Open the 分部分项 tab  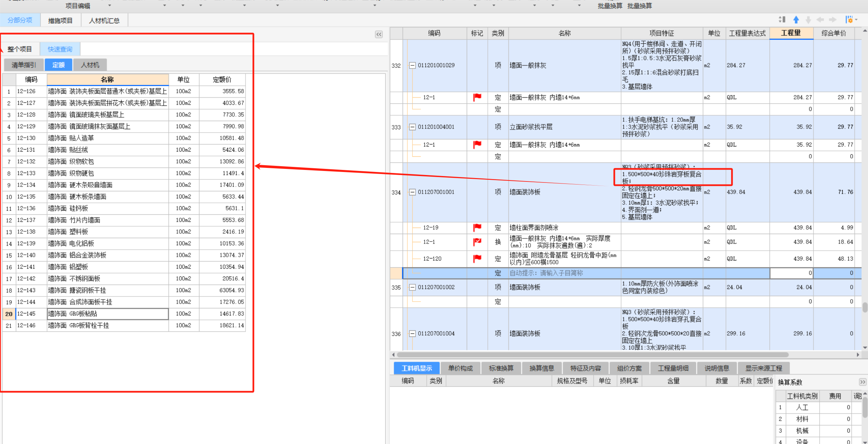(20, 20)
